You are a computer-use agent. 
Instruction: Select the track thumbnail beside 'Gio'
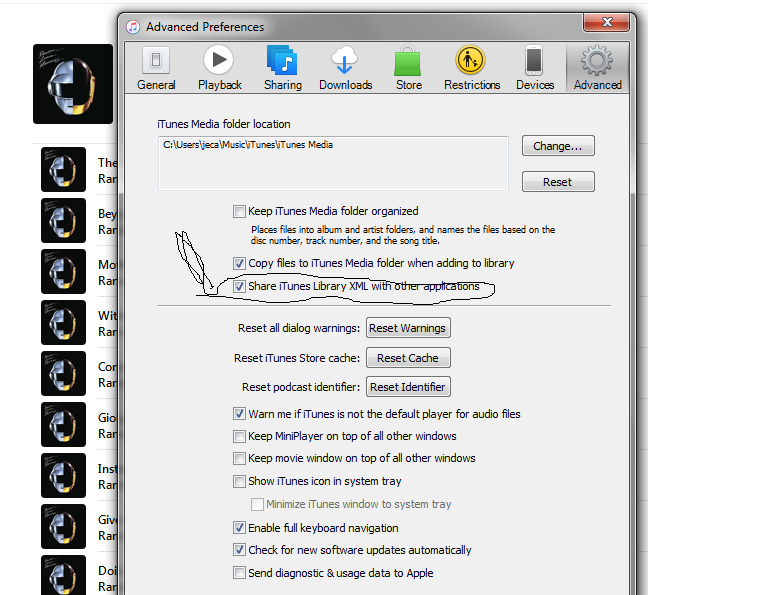(x=64, y=424)
